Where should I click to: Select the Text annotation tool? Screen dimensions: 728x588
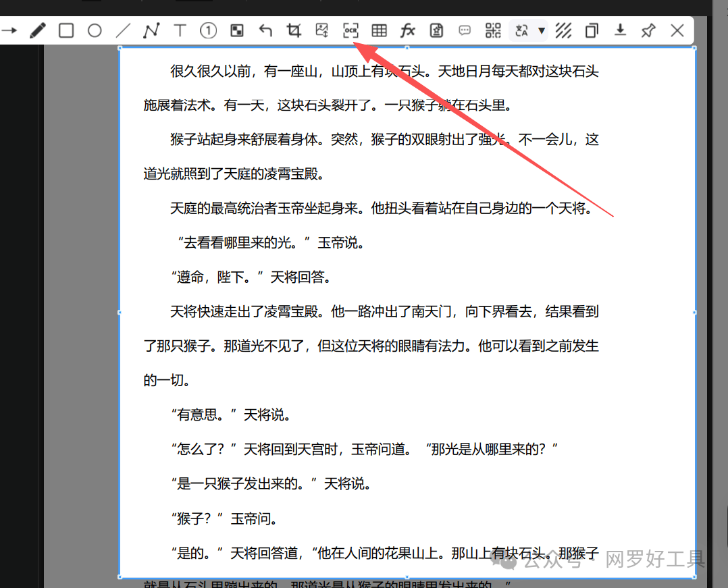pyautogui.click(x=180, y=30)
